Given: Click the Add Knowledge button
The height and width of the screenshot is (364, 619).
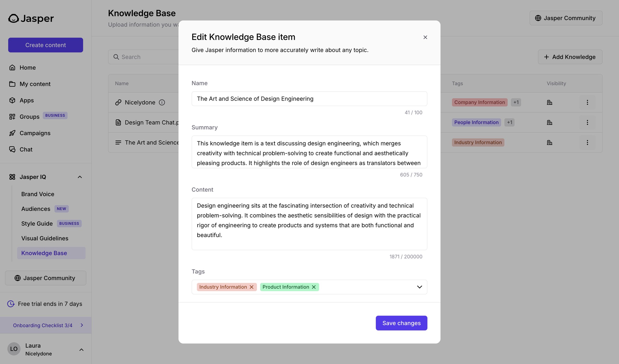Looking at the screenshot, I should 570,57.
